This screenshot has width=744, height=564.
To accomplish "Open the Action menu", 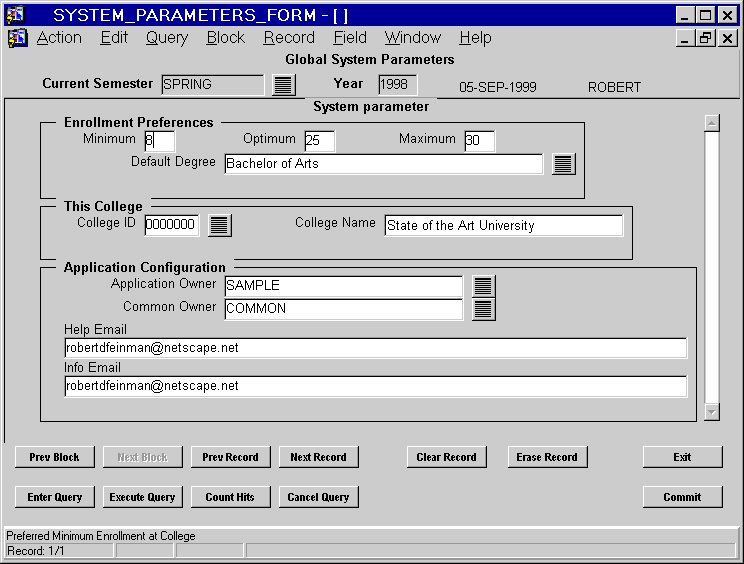I will pos(59,37).
